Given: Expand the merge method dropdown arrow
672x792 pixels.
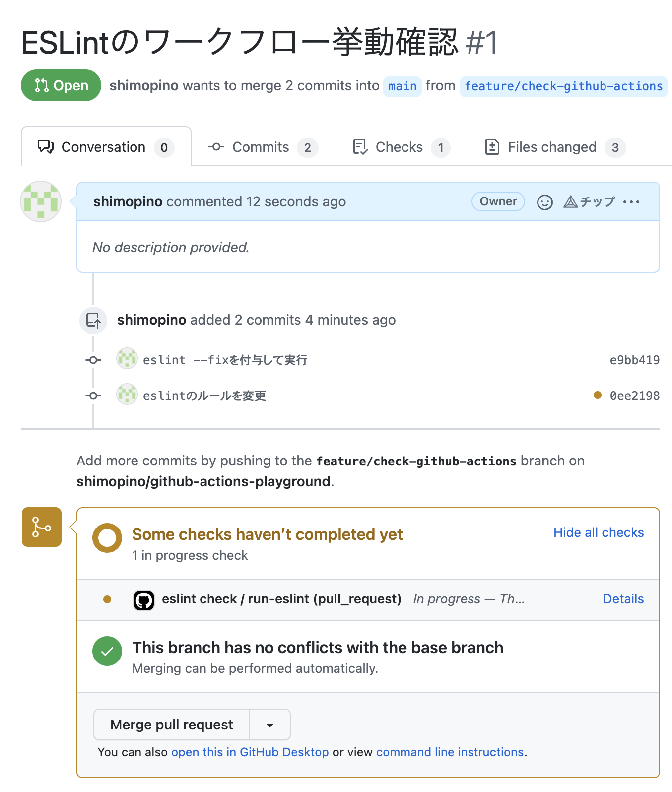Looking at the screenshot, I should (270, 725).
